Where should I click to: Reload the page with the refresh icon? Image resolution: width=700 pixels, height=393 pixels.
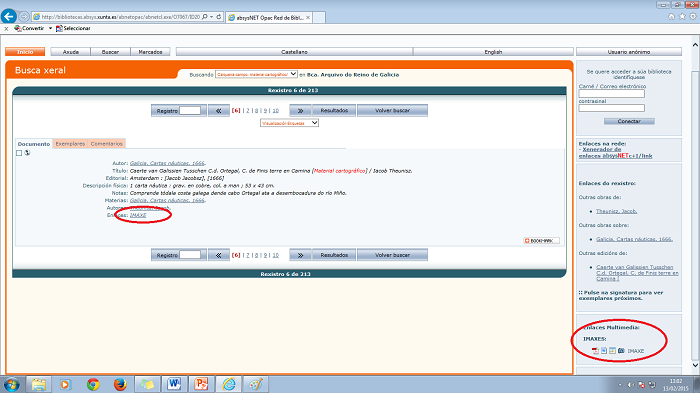[219, 17]
